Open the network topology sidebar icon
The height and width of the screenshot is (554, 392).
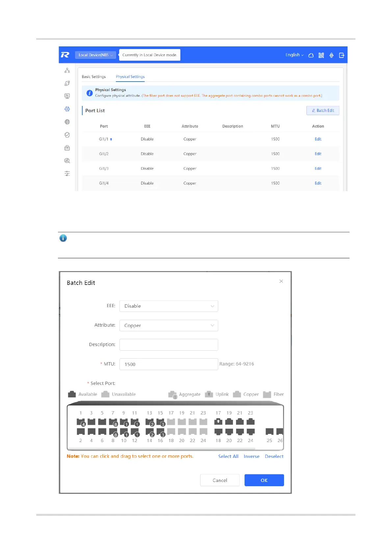tap(67, 70)
